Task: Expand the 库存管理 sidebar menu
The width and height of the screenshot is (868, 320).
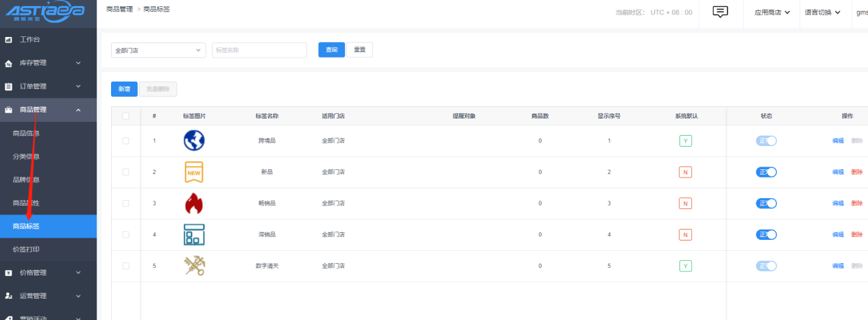Action: (48, 63)
